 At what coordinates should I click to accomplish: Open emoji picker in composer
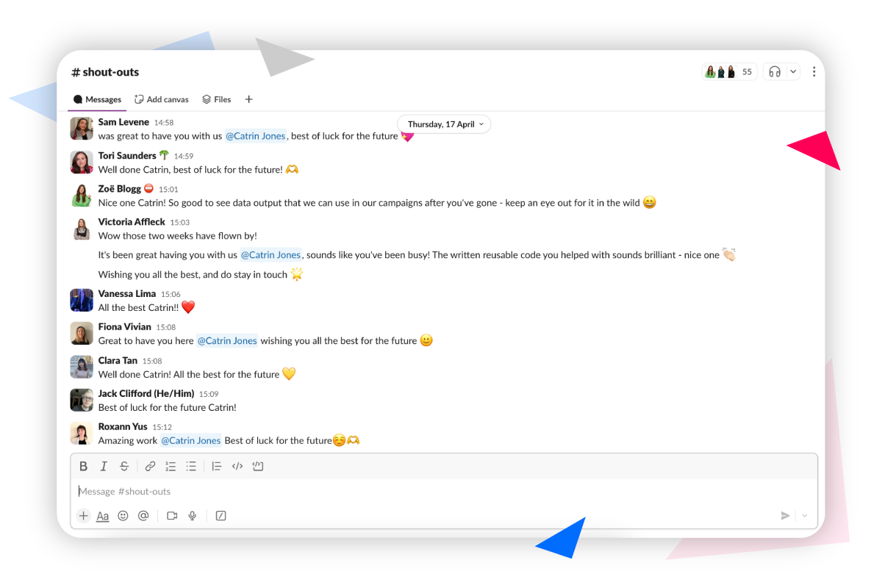pyautogui.click(x=123, y=516)
